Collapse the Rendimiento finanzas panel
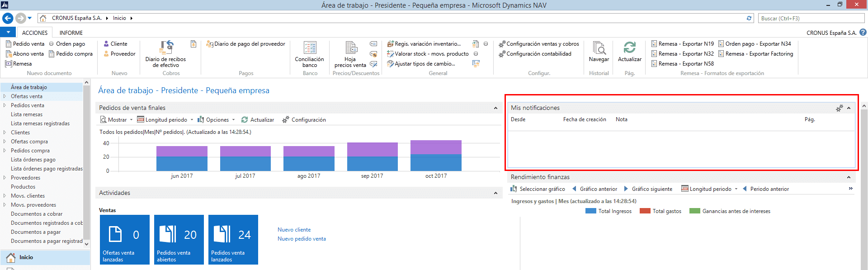 point(849,177)
